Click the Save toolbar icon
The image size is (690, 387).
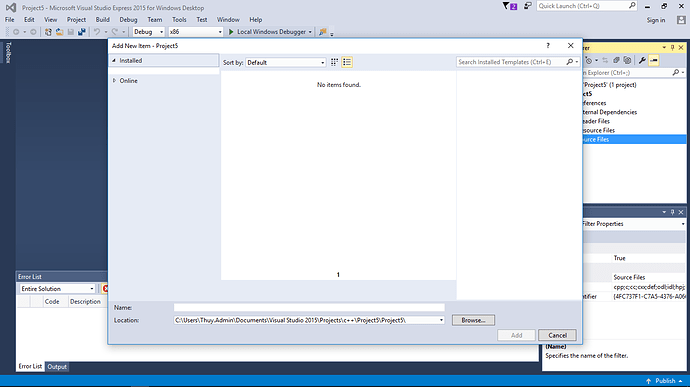pos(70,32)
